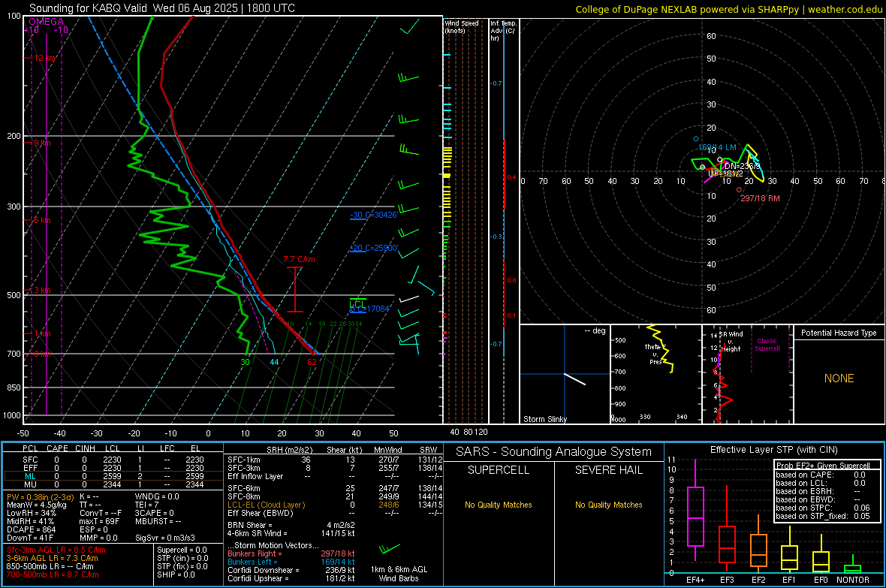This screenshot has width=886, height=588.
Task: Click the 'Potential Hazard Type' header
Action: tap(839, 333)
